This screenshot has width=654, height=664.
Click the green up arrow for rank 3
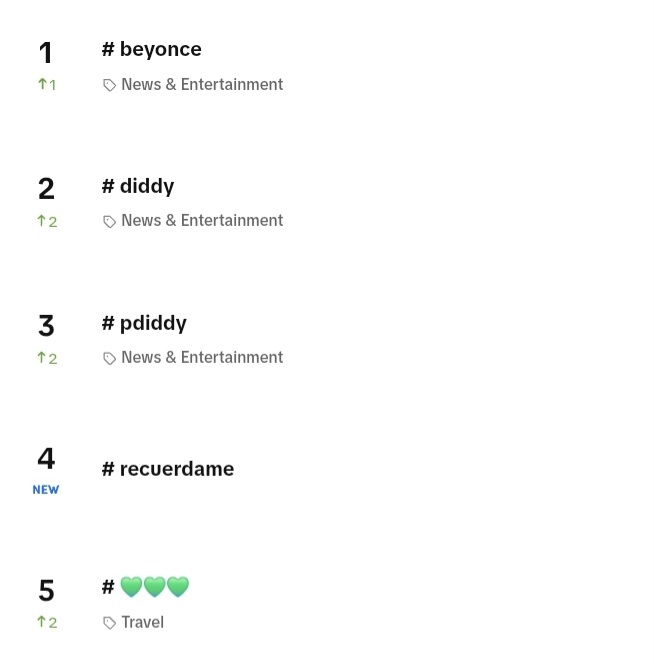[42, 358]
